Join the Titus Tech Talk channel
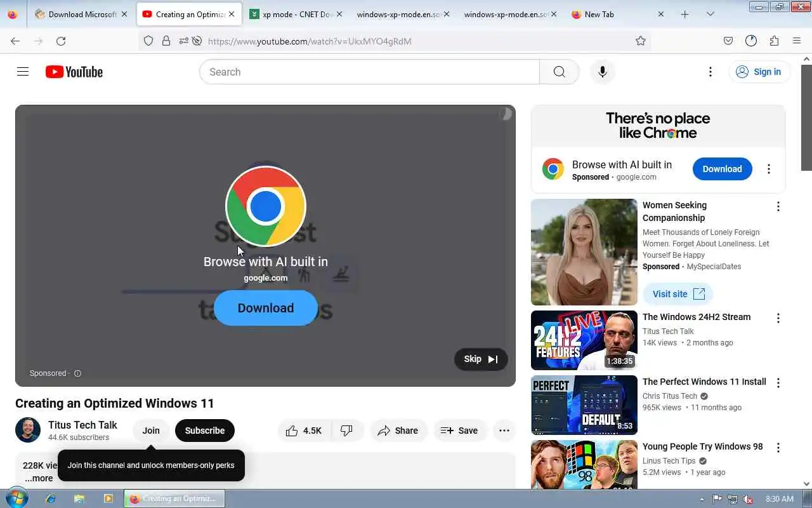The image size is (812, 508). [x=151, y=431]
